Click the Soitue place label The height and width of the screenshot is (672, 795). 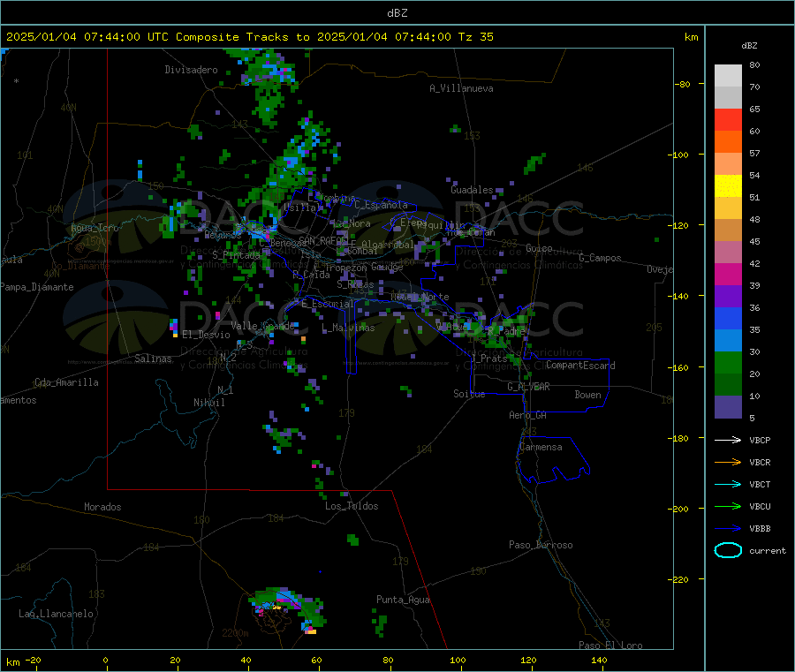pyautogui.click(x=469, y=394)
